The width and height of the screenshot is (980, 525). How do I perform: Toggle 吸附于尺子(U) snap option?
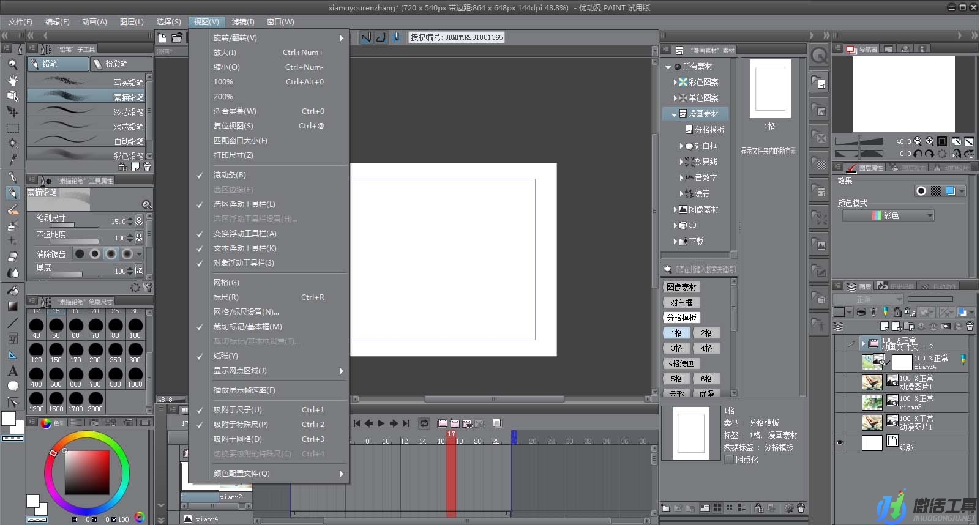(x=269, y=410)
